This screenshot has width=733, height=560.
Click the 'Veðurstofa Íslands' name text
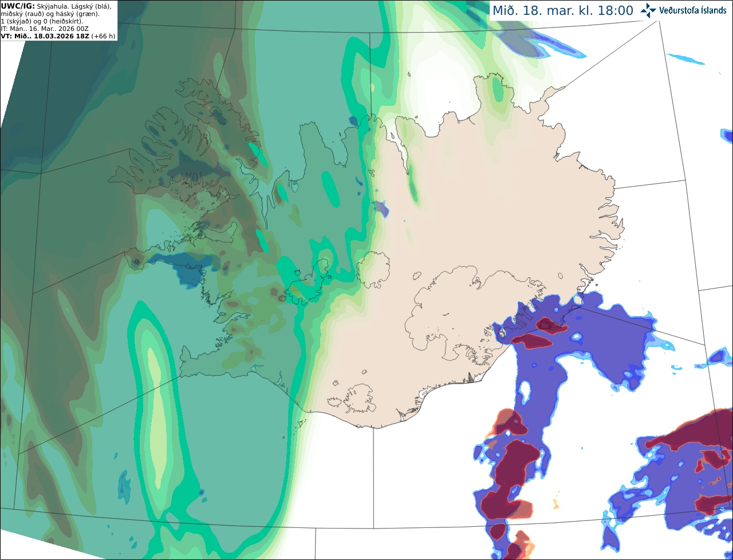coord(693,10)
